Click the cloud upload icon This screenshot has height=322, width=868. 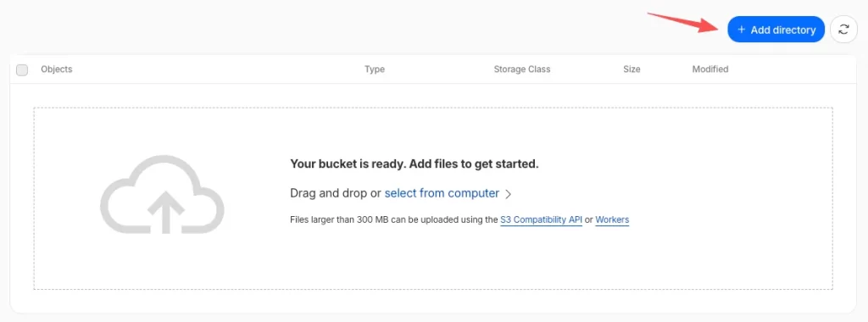pyautogui.click(x=162, y=195)
